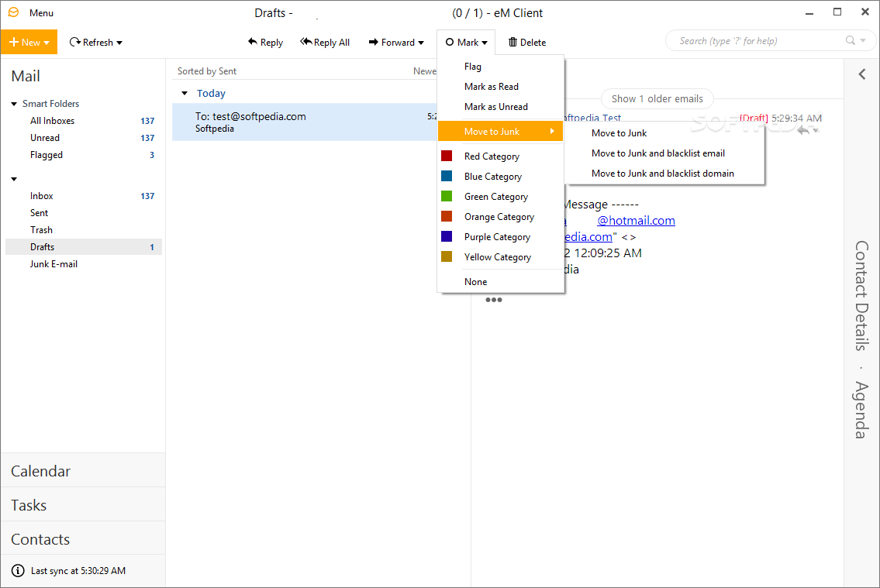Collapse the Smart Folders tree
Image resolution: width=880 pixels, height=588 pixels.
(x=14, y=104)
